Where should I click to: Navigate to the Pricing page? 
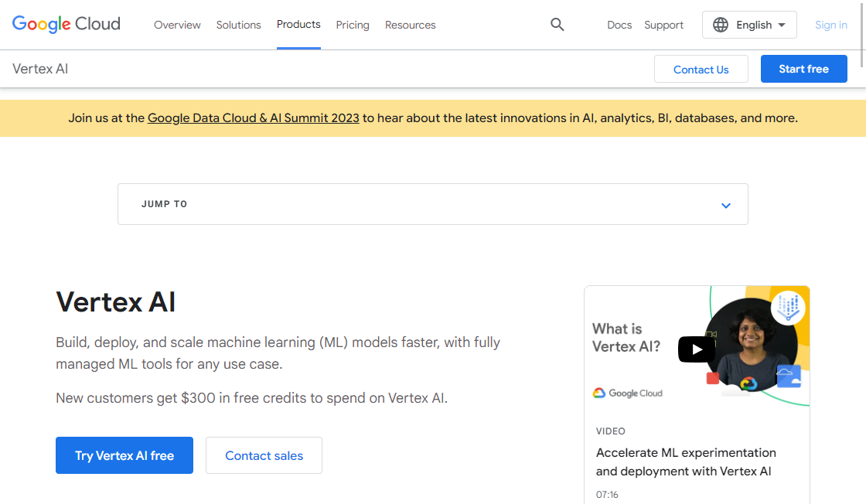(x=353, y=25)
